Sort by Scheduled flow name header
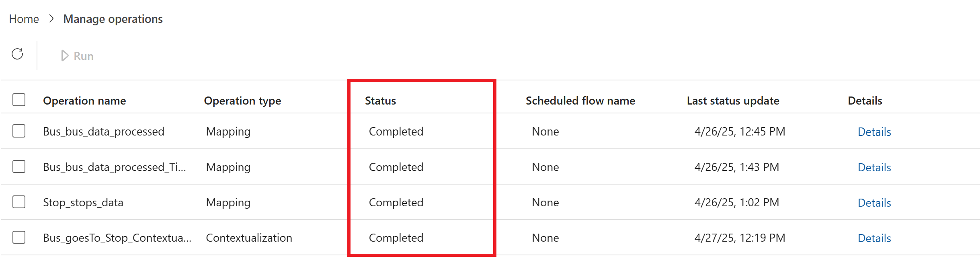Viewport: 980px width, 267px height. (580, 101)
